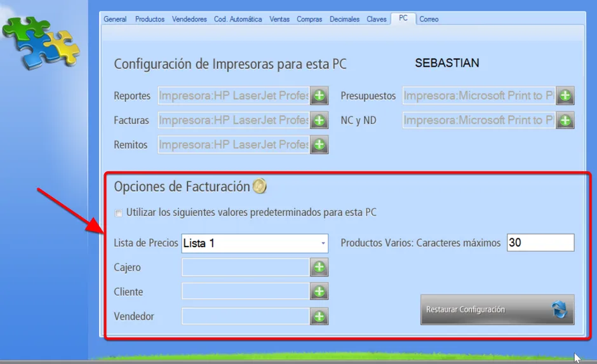
Task: Switch to the Decimales tab
Action: click(x=344, y=19)
